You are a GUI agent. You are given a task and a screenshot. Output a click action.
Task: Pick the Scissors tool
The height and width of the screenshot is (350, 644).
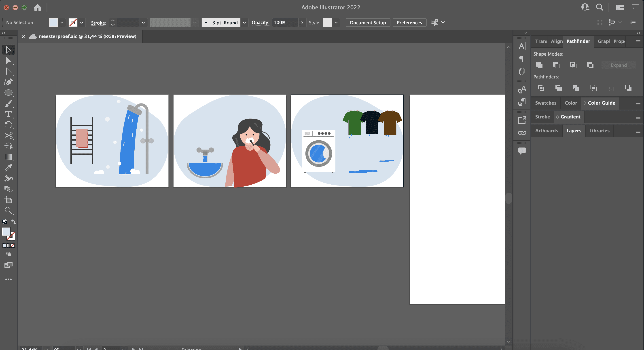[x=8, y=135]
